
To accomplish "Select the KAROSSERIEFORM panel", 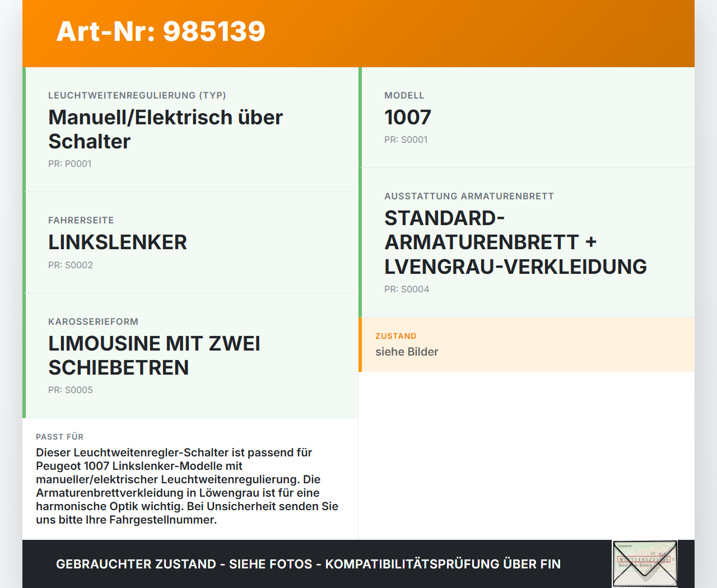I will pyautogui.click(x=190, y=356).
